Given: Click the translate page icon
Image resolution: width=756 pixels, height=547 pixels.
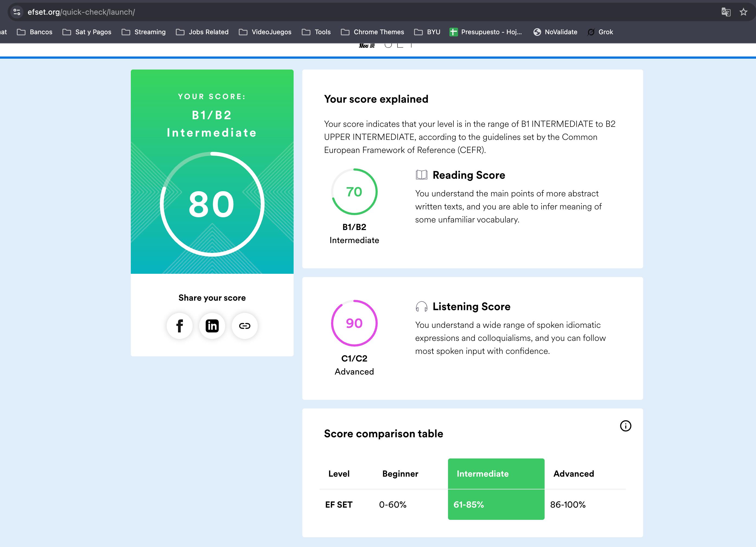Looking at the screenshot, I should (726, 12).
